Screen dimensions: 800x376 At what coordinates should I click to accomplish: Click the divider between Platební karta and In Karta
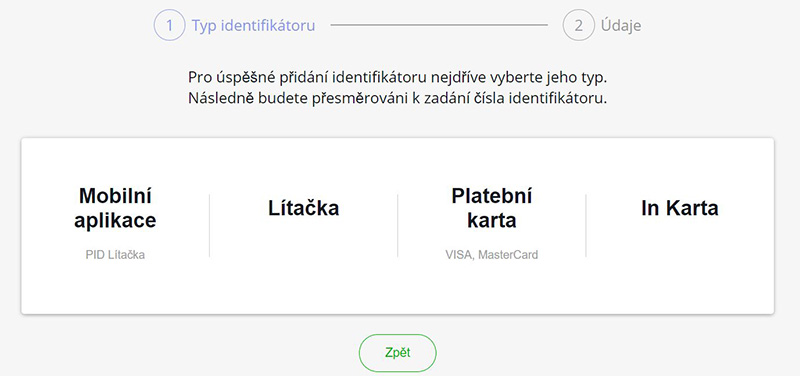tap(586, 225)
